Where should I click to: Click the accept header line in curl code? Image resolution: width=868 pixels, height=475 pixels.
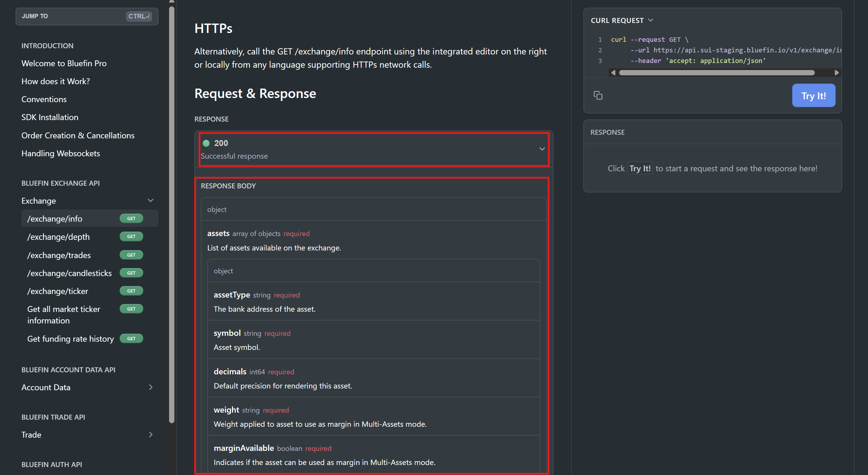point(698,61)
